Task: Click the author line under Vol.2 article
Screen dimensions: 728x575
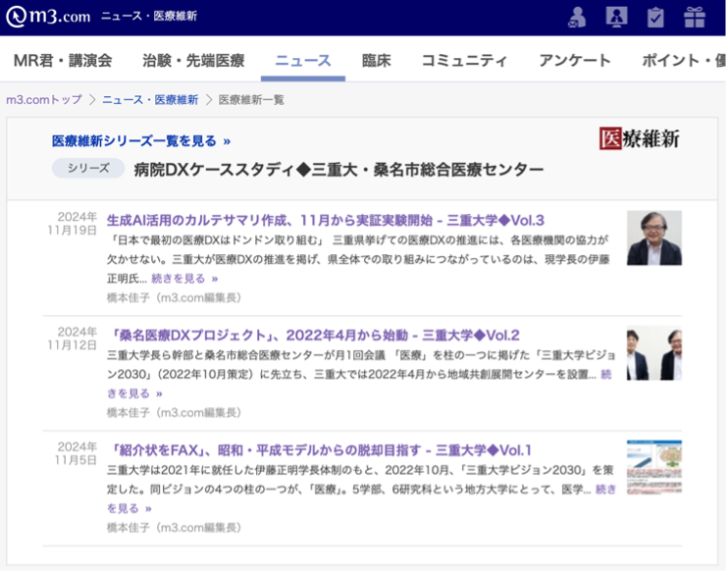Action: (174, 412)
